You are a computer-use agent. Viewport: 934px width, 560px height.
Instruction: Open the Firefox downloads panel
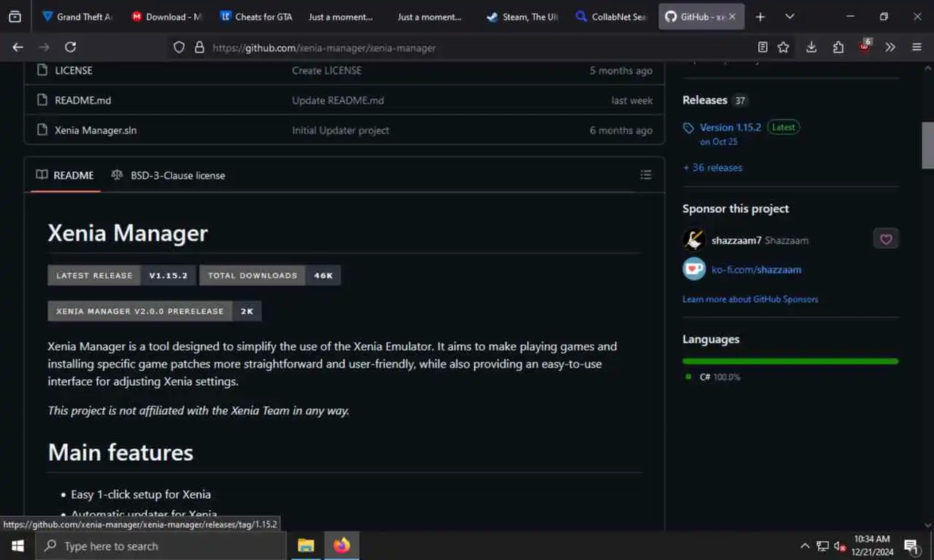[x=811, y=47]
